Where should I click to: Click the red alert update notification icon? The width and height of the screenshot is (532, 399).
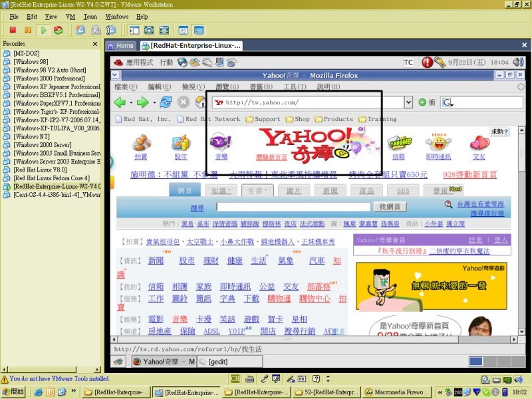pos(427,62)
